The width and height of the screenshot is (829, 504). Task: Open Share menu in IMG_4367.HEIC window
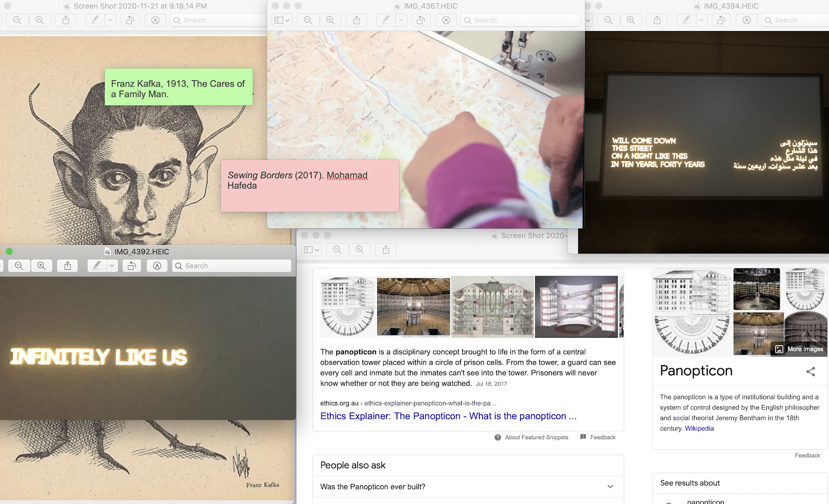(x=356, y=20)
